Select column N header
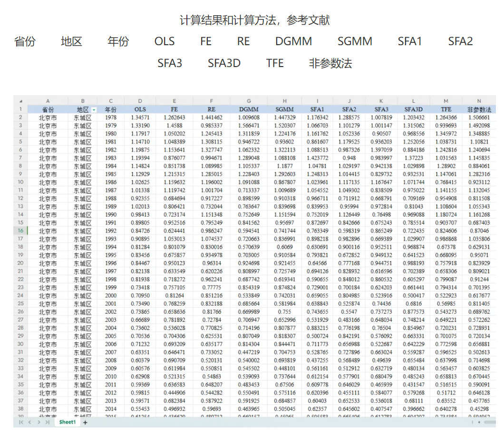 coord(479,101)
